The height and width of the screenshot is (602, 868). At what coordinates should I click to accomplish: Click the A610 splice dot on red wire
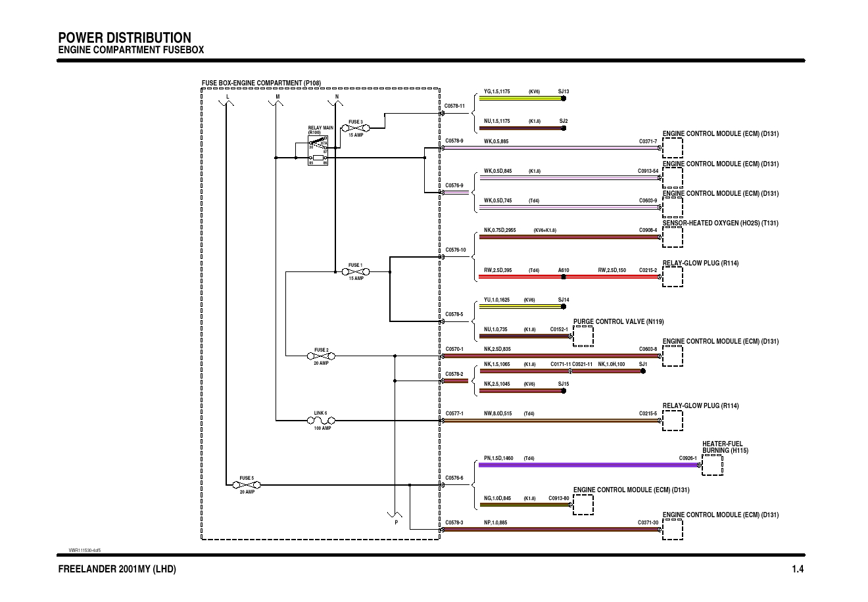564,277
